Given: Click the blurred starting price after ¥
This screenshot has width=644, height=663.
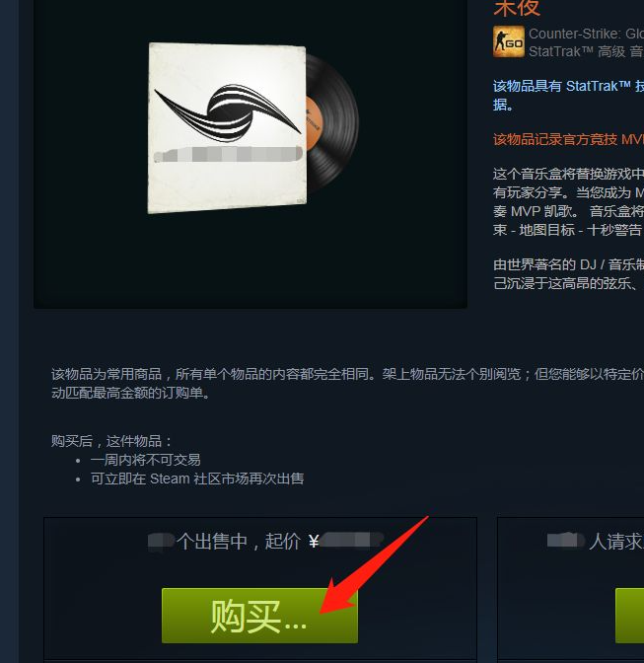Looking at the screenshot, I should coord(351,540).
